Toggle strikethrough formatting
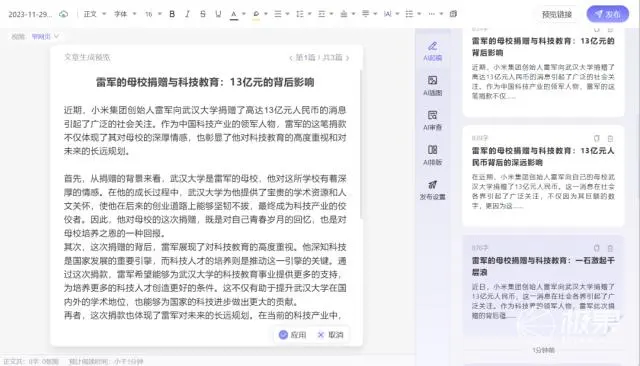Image resolution: width=640 pixels, height=366 pixels. click(203, 14)
